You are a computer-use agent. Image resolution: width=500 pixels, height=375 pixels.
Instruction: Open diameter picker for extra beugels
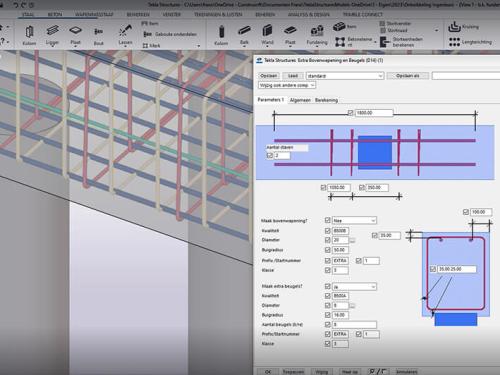352,305
